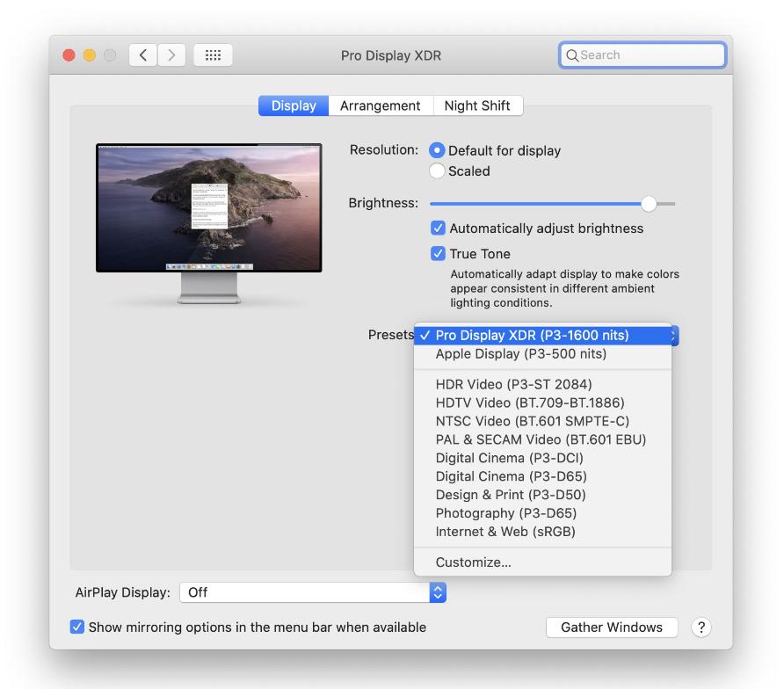Screen dimensions: 784x689
Task: Click the display monitor preview image
Action: click(x=209, y=223)
